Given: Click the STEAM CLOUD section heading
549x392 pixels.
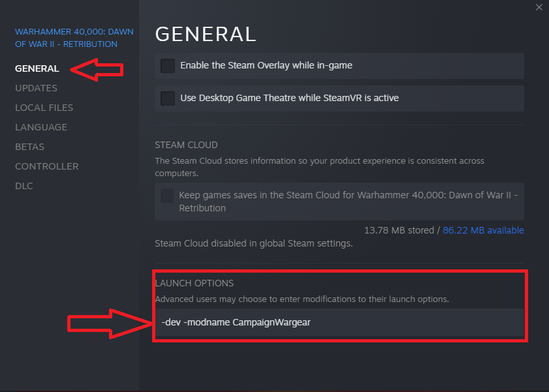Looking at the screenshot, I should tap(186, 145).
